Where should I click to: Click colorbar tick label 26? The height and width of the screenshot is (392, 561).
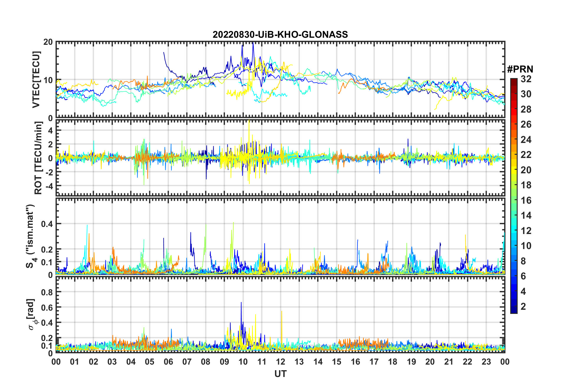526,124
